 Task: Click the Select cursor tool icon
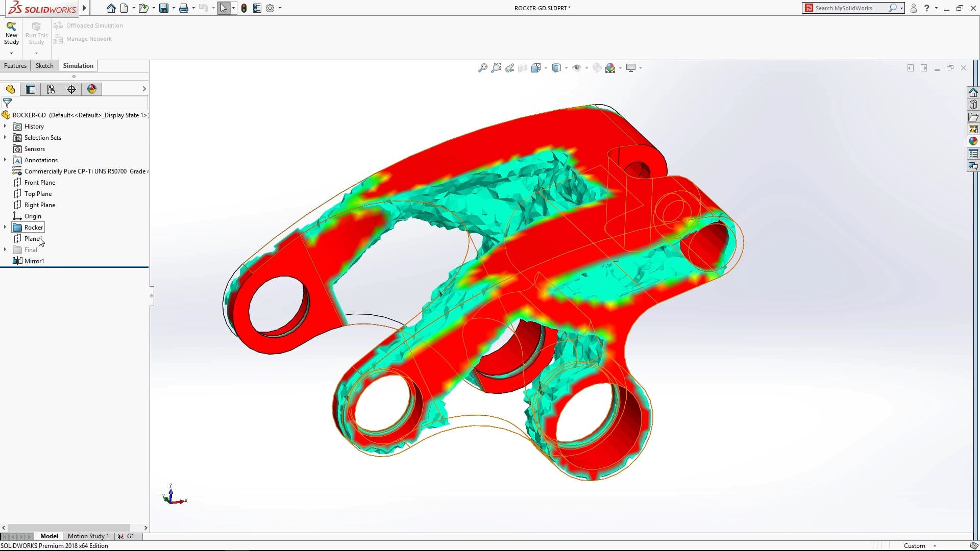[x=224, y=8]
